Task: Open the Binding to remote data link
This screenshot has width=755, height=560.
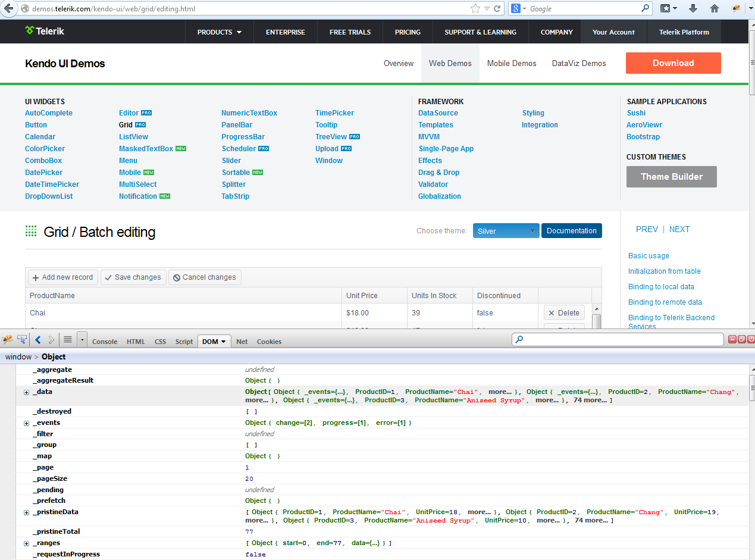Action: click(665, 302)
